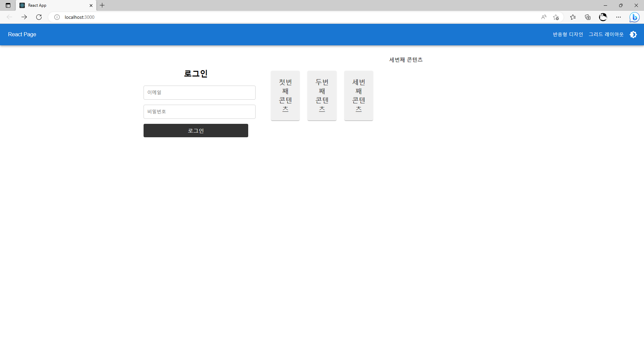644x349 pixels.
Task: Click the browser forward arrow
Action: tap(24, 17)
